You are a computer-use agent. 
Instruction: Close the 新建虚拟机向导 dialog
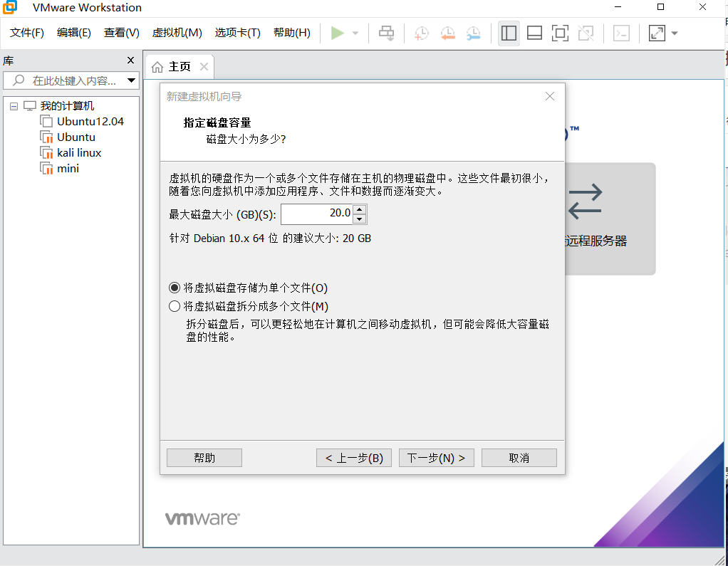pyautogui.click(x=550, y=97)
